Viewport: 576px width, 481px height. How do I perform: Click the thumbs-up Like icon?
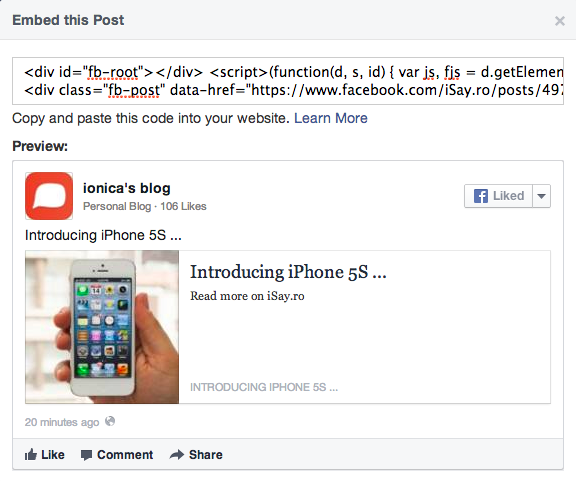31,455
